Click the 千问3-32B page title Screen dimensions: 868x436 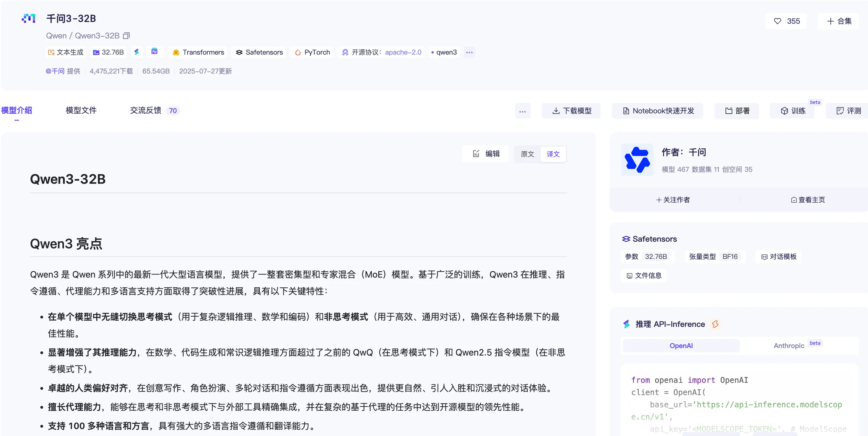point(71,18)
